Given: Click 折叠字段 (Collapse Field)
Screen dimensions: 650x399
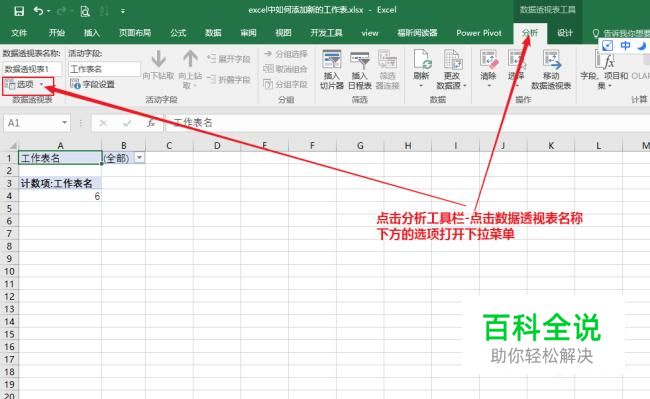Looking at the screenshot, I should (229, 79).
